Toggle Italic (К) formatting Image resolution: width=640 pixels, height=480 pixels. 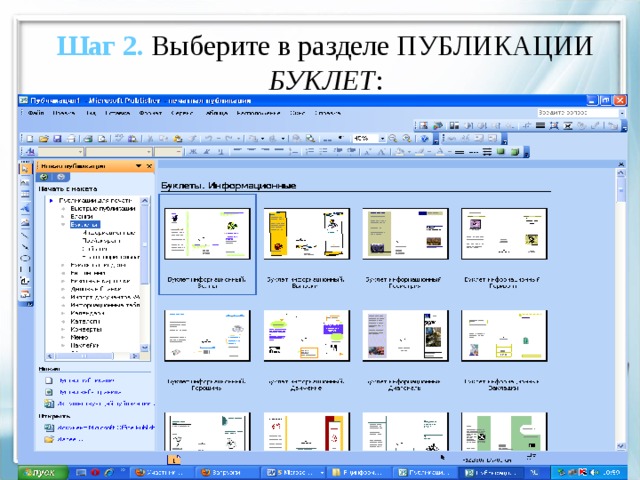tap(207, 152)
